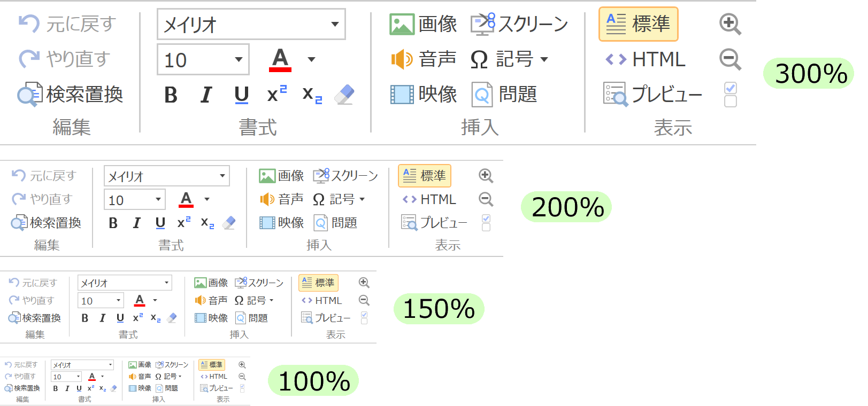Image resolution: width=868 pixels, height=406 pixels.
Task: Toggle the checked checkbox in 200% toolbar
Action: coord(486,218)
